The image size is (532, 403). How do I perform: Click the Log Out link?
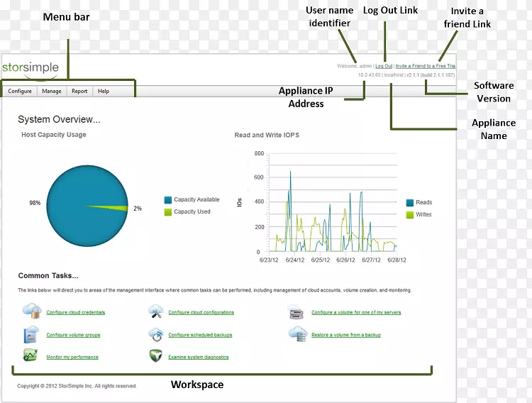click(x=384, y=66)
